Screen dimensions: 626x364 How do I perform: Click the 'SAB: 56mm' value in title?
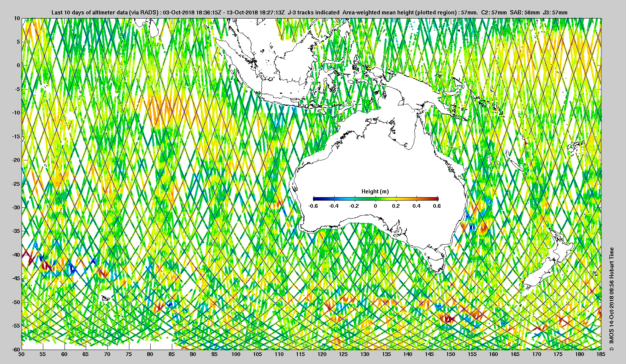(x=525, y=13)
